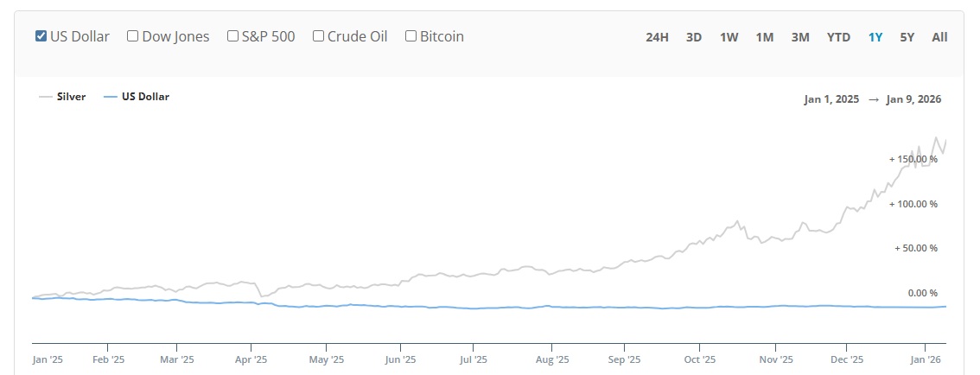Uncheck the US Dollar checkbox

41,36
